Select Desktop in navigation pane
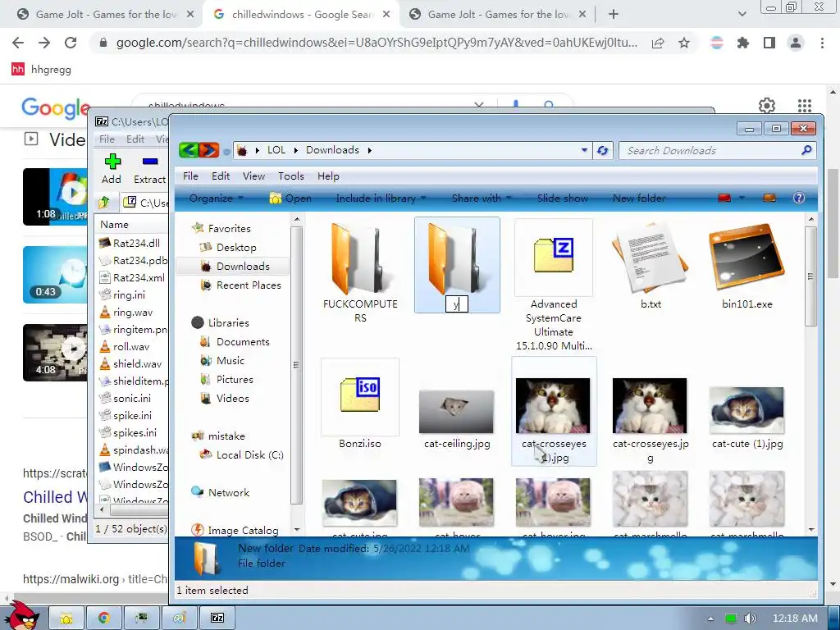840x630 pixels. click(x=236, y=248)
